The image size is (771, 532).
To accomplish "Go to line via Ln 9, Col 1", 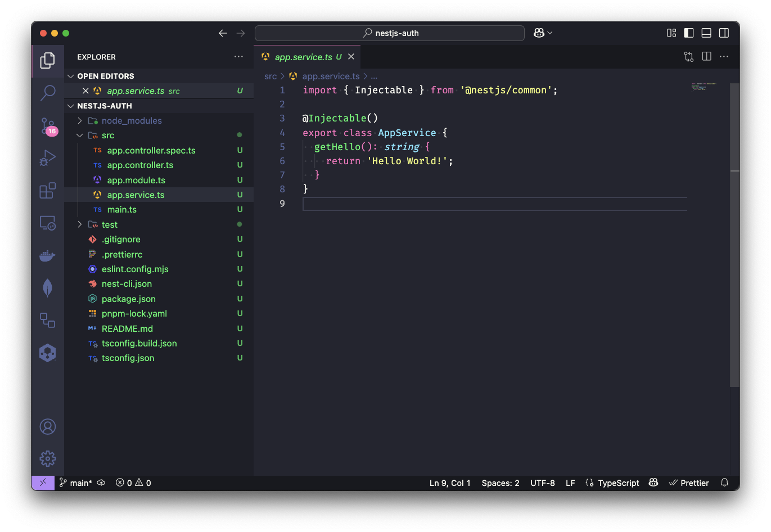I will (x=450, y=483).
